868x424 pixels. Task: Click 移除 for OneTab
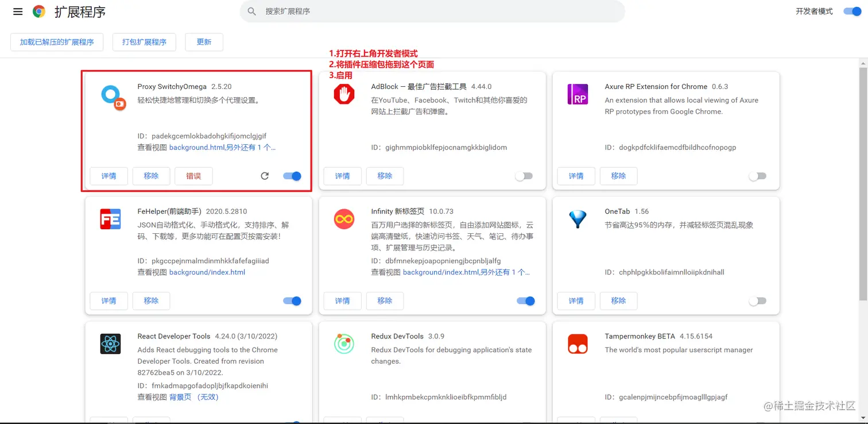(x=619, y=300)
